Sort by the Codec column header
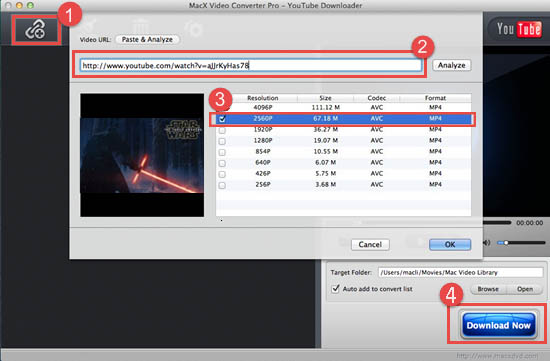550x361 pixels. point(377,98)
